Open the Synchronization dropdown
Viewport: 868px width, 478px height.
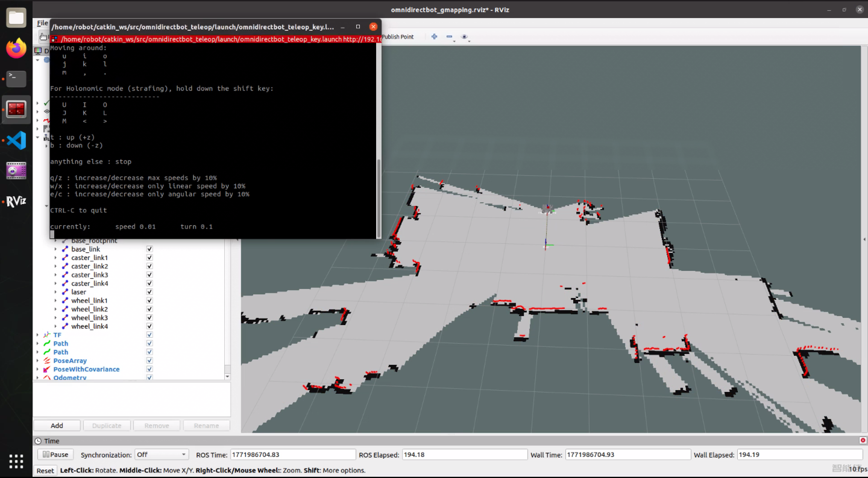[162, 455]
